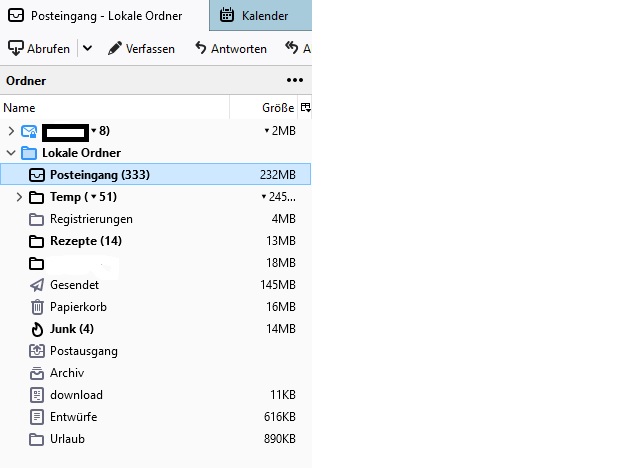Open the column picker icon beside Größe
Screen dimensions: 640x468
(x=305, y=107)
